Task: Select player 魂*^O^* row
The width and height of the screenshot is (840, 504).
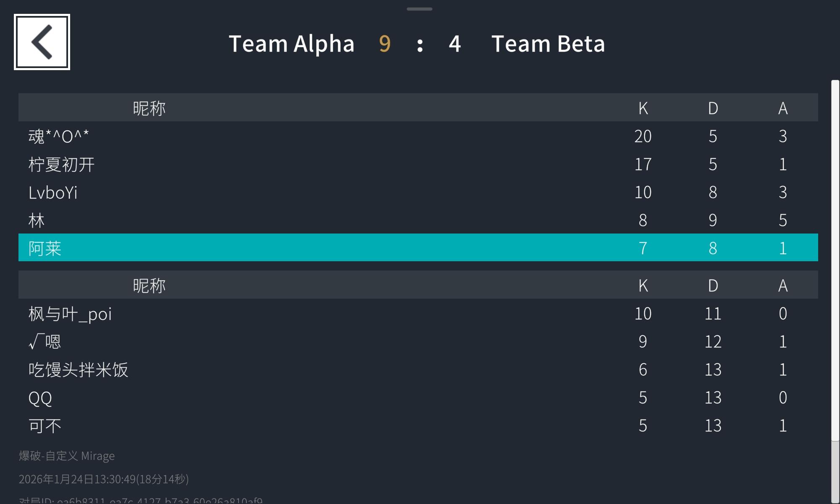Action: pos(418,136)
